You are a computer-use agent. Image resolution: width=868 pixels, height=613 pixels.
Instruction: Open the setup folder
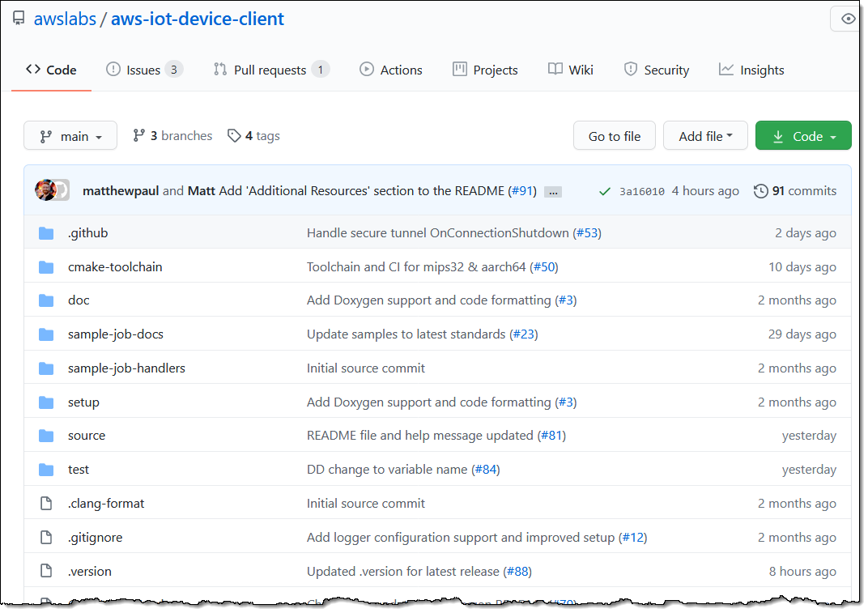(83, 402)
